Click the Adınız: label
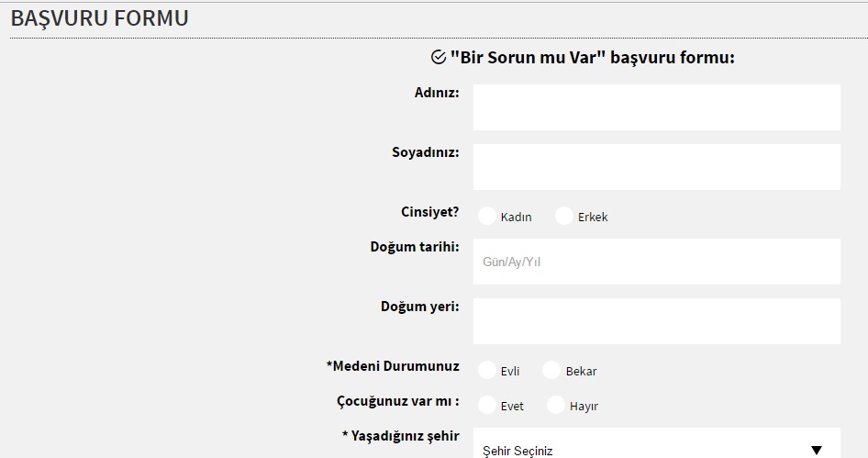This screenshot has height=458, width=868. (437, 93)
